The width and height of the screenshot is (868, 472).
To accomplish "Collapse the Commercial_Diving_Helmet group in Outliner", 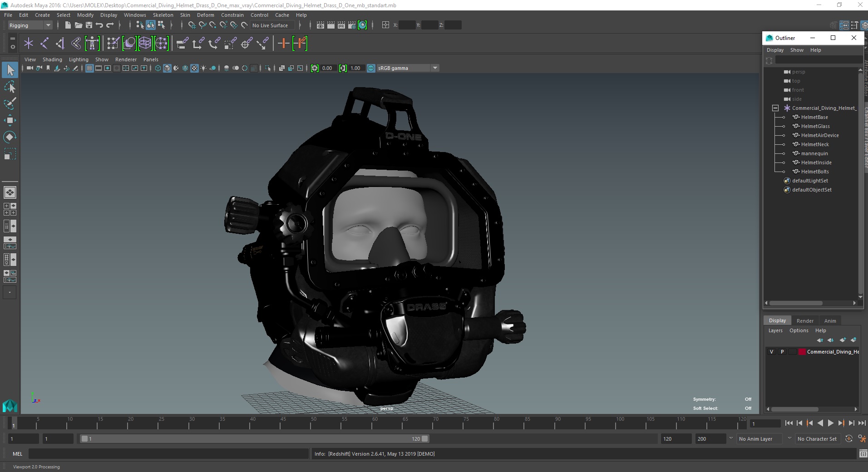I will (775, 108).
